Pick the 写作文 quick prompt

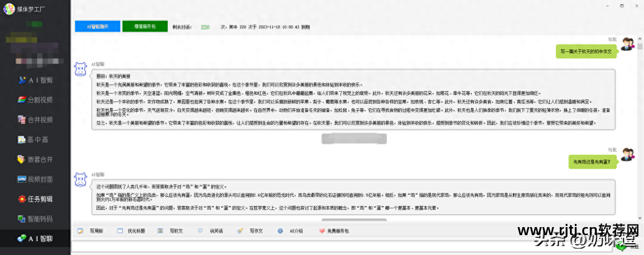pos(250,231)
